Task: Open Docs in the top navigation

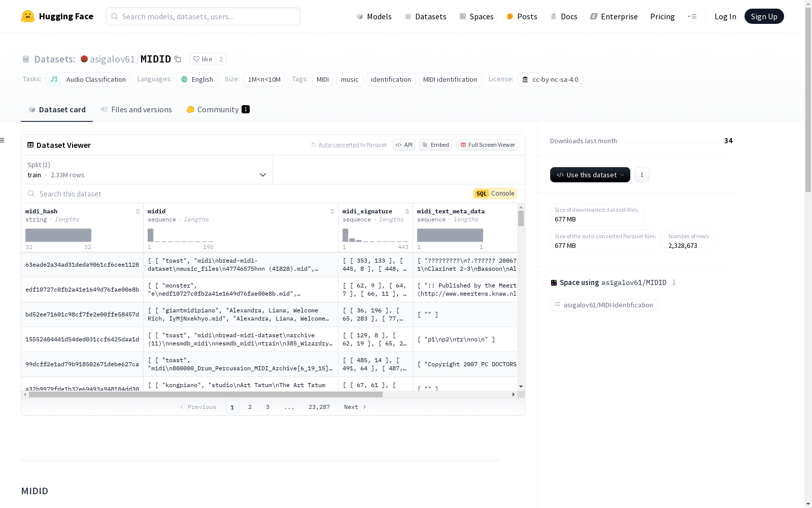Action: coord(564,16)
